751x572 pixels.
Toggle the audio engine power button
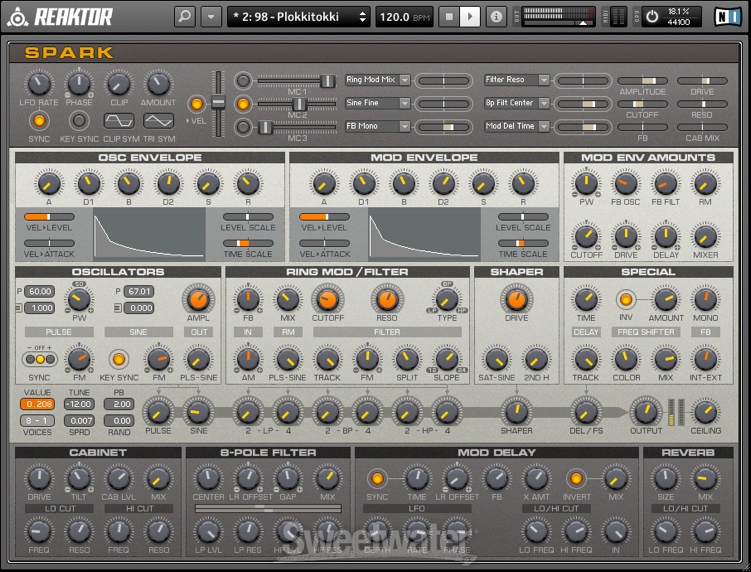pos(651,17)
